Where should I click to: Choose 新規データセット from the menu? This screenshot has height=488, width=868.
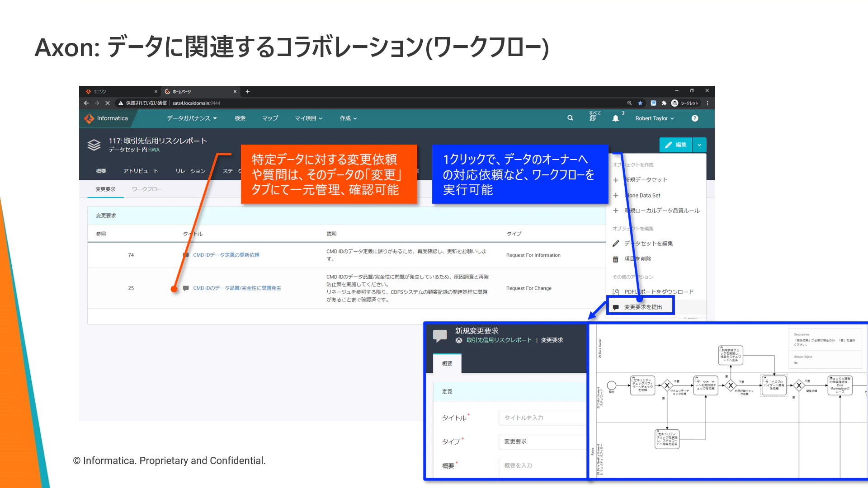coord(646,180)
